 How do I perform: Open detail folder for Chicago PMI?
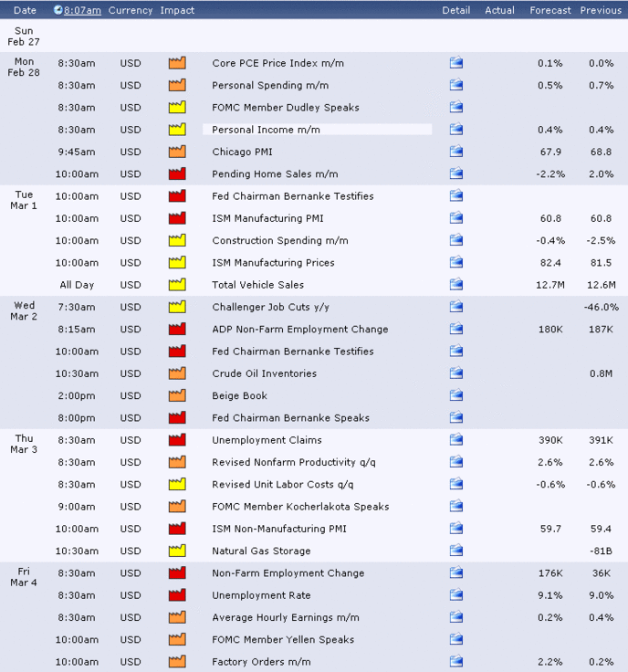point(455,152)
